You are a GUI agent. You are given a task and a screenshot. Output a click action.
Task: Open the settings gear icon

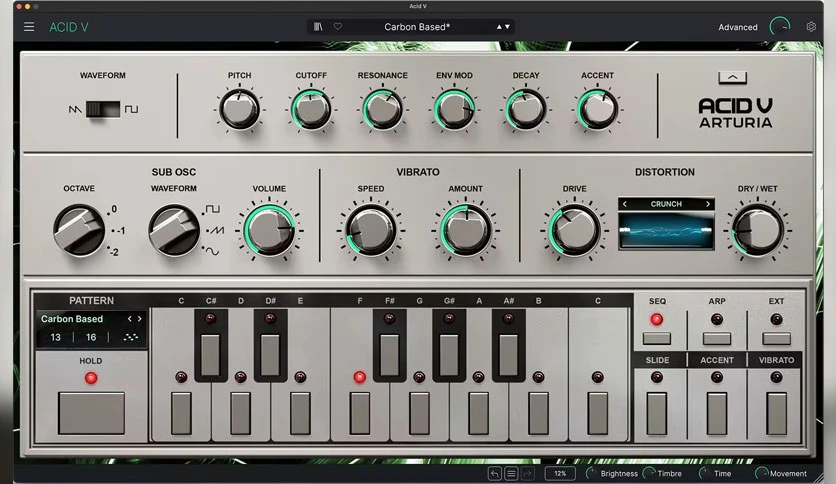point(811,27)
